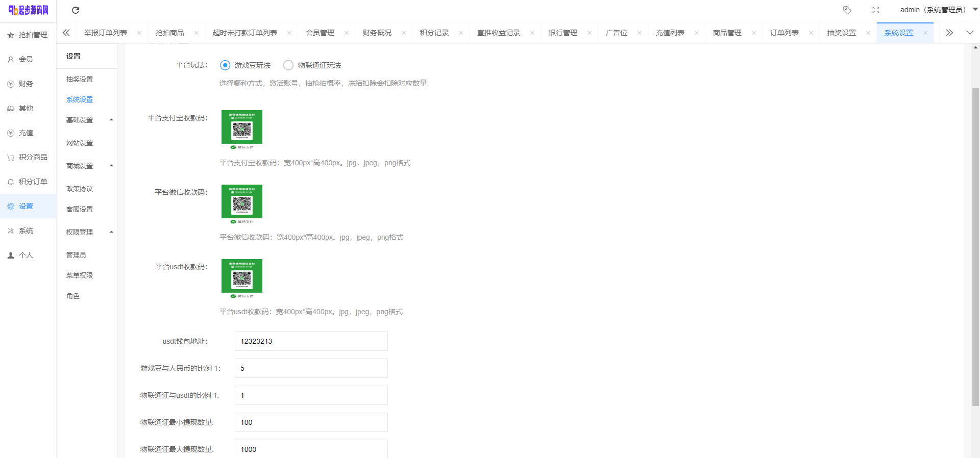Screen dimensions: 980x458
Task: Close the 举报订单列表 tab
Action: (x=139, y=33)
